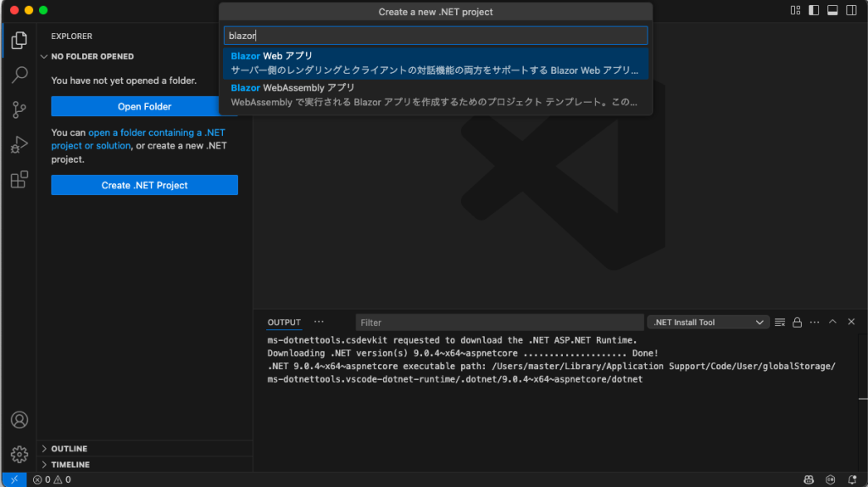The height and width of the screenshot is (487, 868).
Task: Click the feedback icon in status bar
Action: click(x=831, y=480)
